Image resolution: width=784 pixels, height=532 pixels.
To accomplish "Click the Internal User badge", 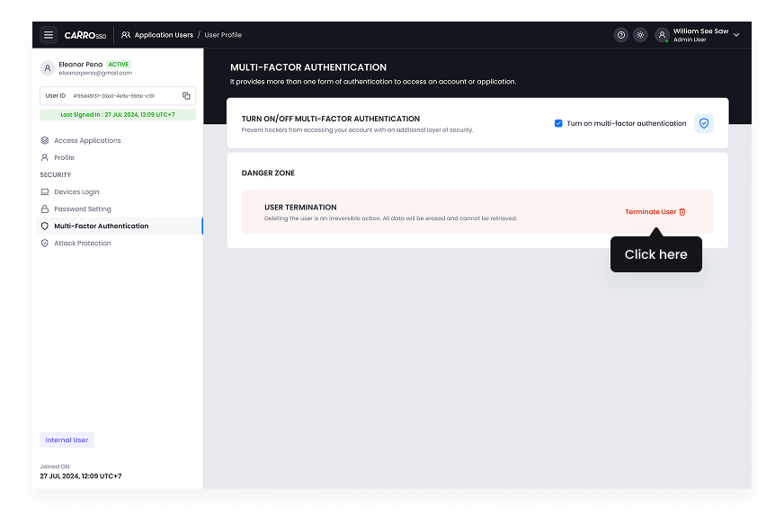I will click(x=67, y=439).
